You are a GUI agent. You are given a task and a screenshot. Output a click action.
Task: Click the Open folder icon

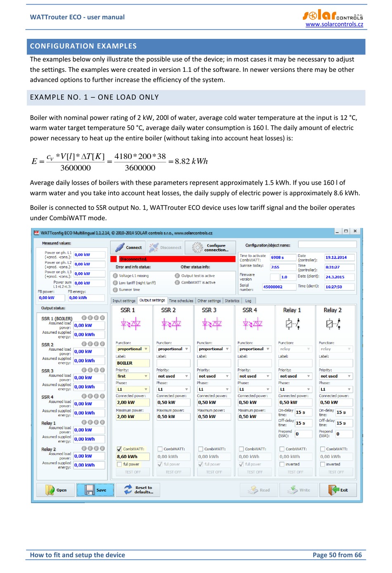point(50,490)
